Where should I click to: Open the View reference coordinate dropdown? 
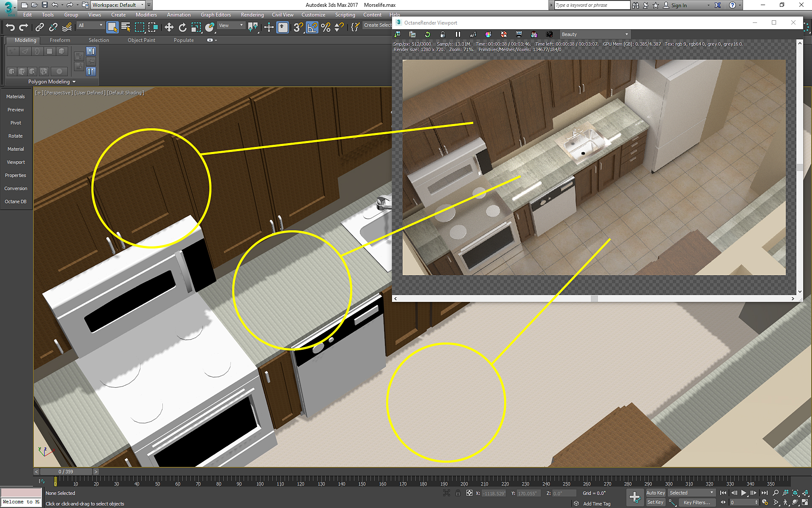pos(230,25)
